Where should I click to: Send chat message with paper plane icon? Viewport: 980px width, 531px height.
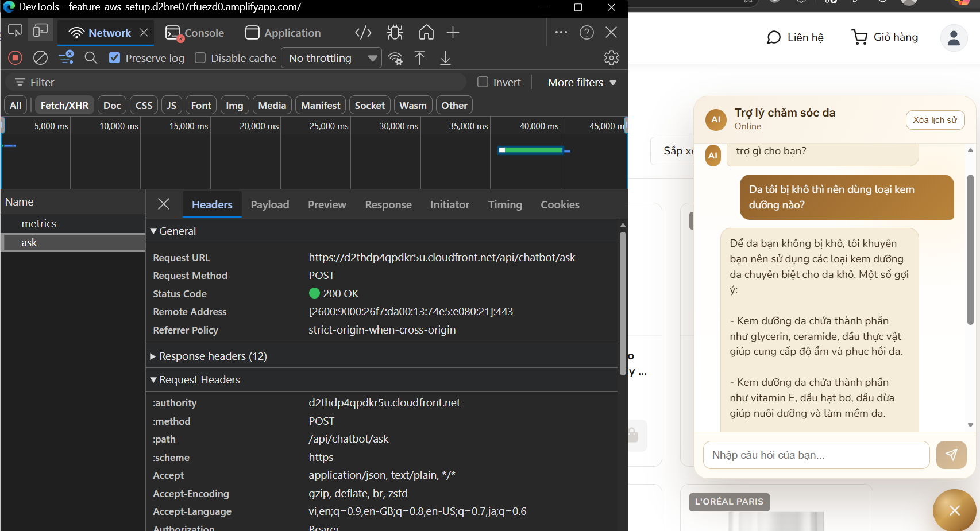click(x=951, y=455)
